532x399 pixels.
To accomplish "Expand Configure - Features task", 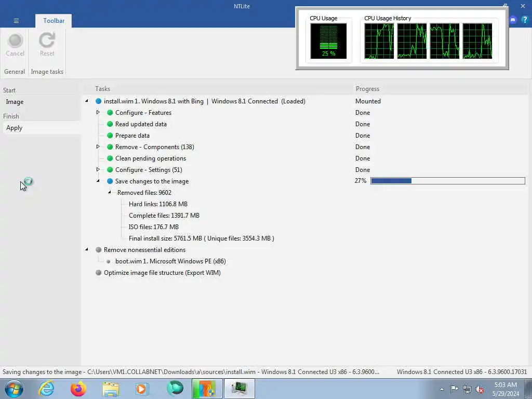I will [98, 112].
